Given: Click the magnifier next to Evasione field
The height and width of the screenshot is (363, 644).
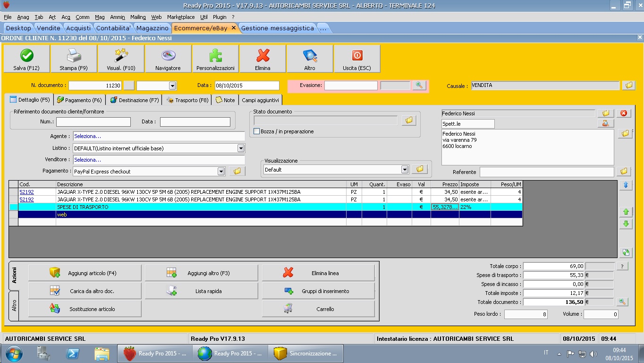Looking at the screenshot, I should pos(419,86).
